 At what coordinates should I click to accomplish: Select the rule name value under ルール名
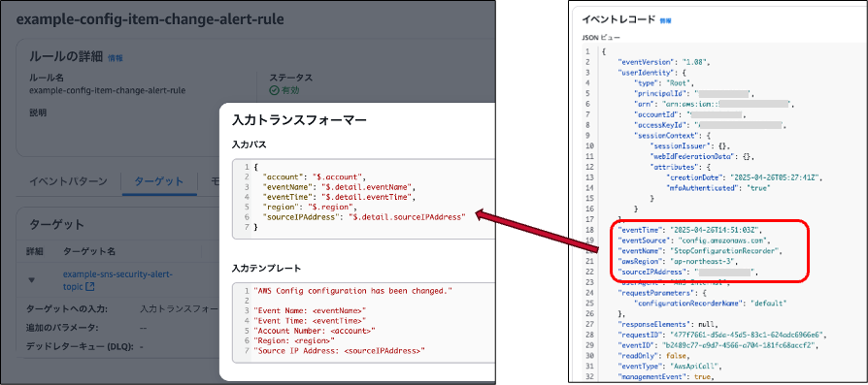click(108, 91)
